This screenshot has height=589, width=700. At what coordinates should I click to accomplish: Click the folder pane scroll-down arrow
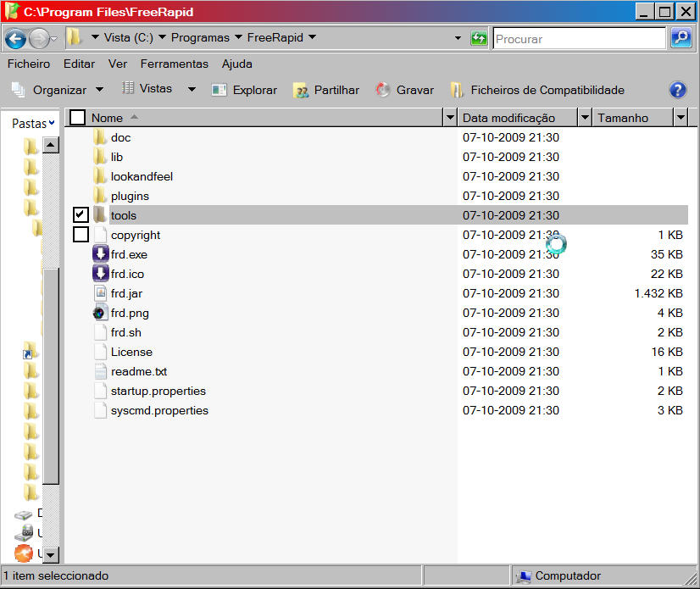pos(50,554)
